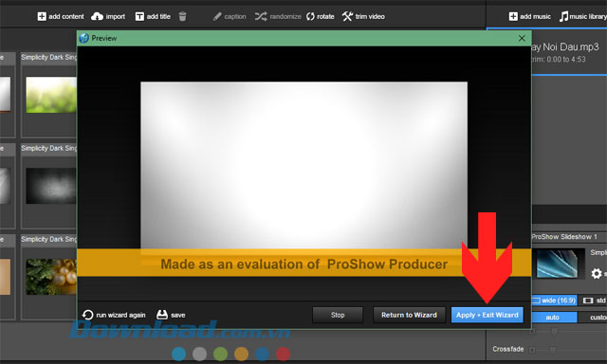Screen dimensions: 607x364
Task: Choose custom energy level button
Action: tap(594, 318)
